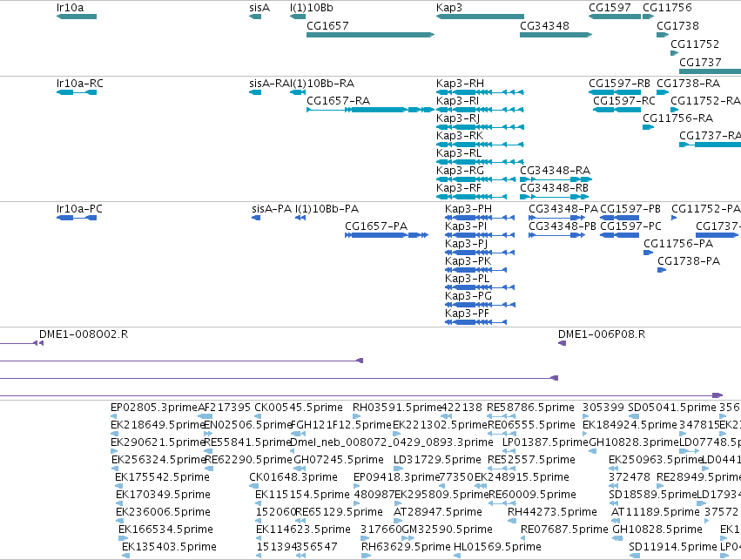Click the CG1738-PA protein label
The width and height of the screenshot is (741, 560).
click(x=689, y=261)
